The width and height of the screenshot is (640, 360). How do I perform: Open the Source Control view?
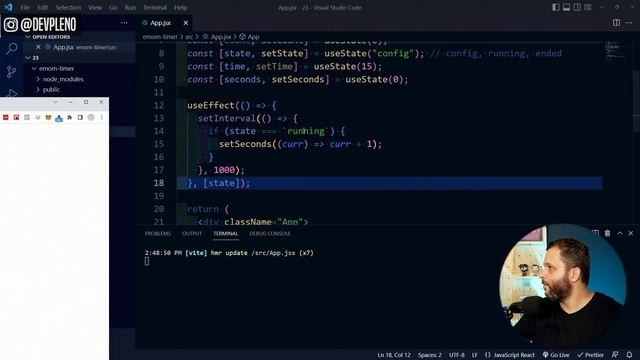(12, 72)
